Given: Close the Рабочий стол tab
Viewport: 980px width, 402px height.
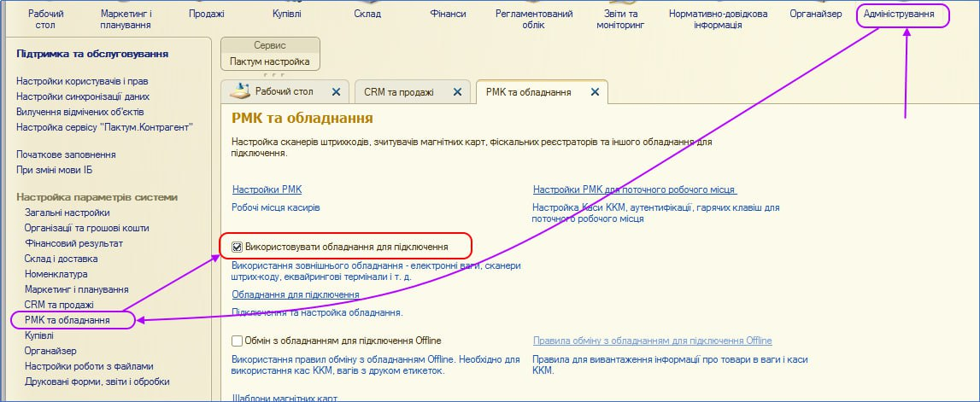Looking at the screenshot, I should tap(336, 92).
